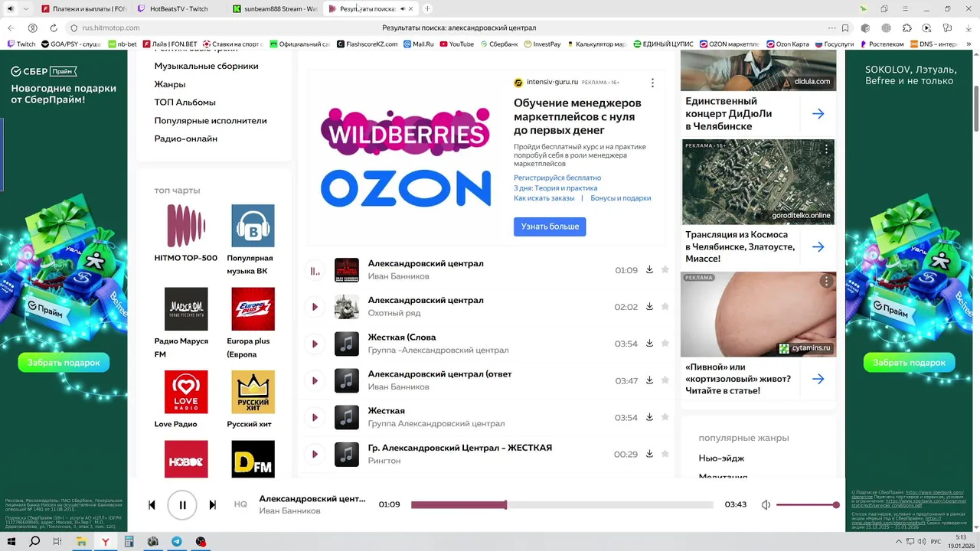Open options menu on cytamins ad

[x=826, y=281]
